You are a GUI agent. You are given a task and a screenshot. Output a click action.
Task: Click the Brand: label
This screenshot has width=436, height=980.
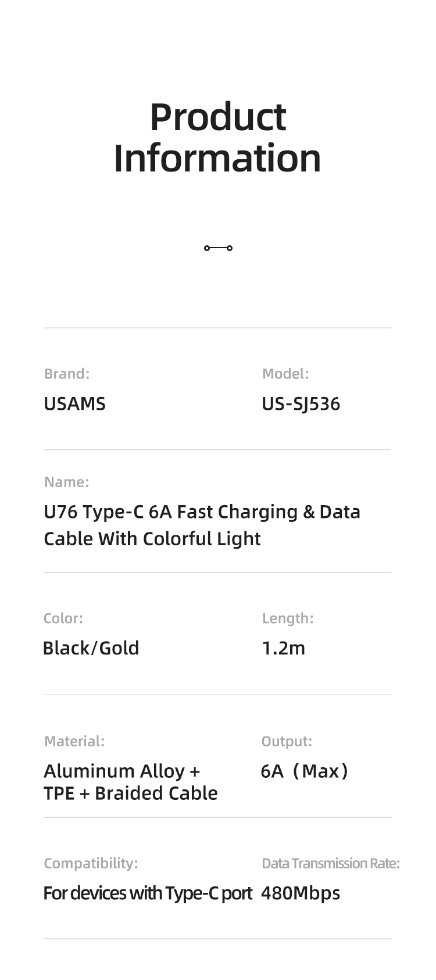[x=67, y=374]
